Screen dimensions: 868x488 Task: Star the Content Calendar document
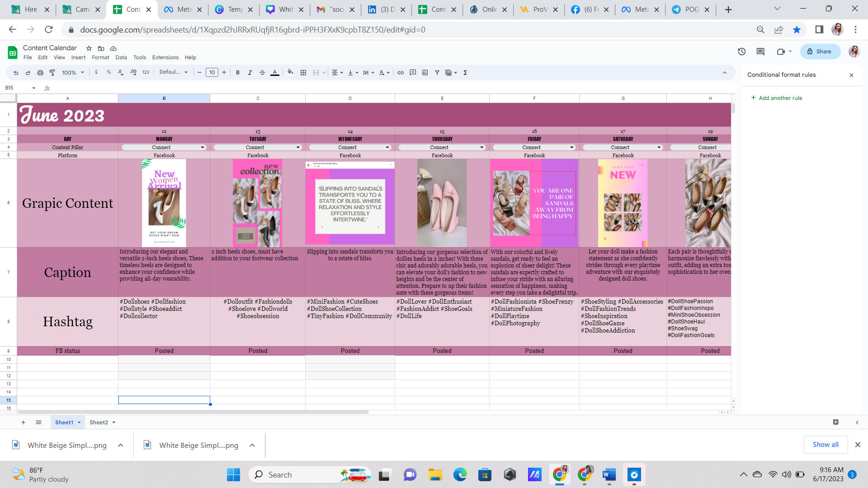pos(89,48)
